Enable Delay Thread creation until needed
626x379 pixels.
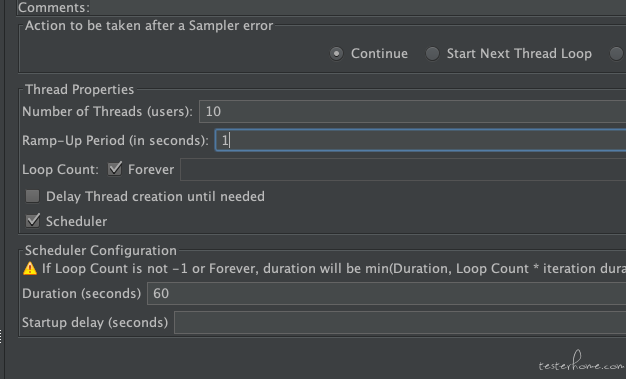[x=33, y=196]
